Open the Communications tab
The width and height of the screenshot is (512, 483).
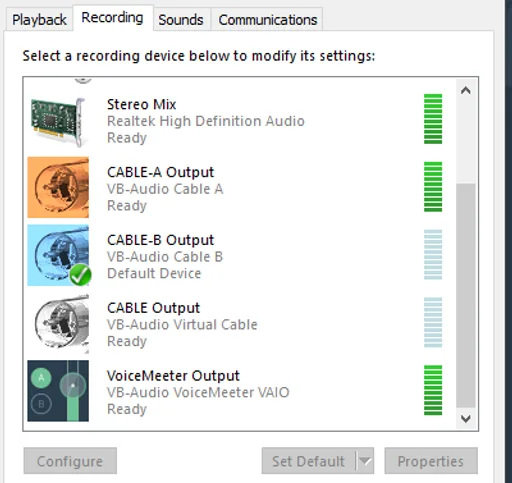267,20
